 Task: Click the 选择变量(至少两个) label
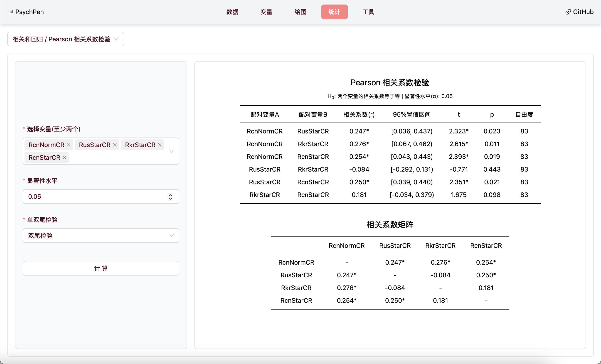pyautogui.click(x=54, y=129)
